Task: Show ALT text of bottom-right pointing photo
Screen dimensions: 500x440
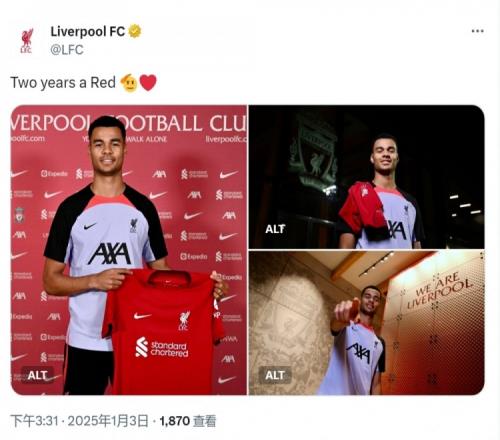Action: (x=275, y=375)
